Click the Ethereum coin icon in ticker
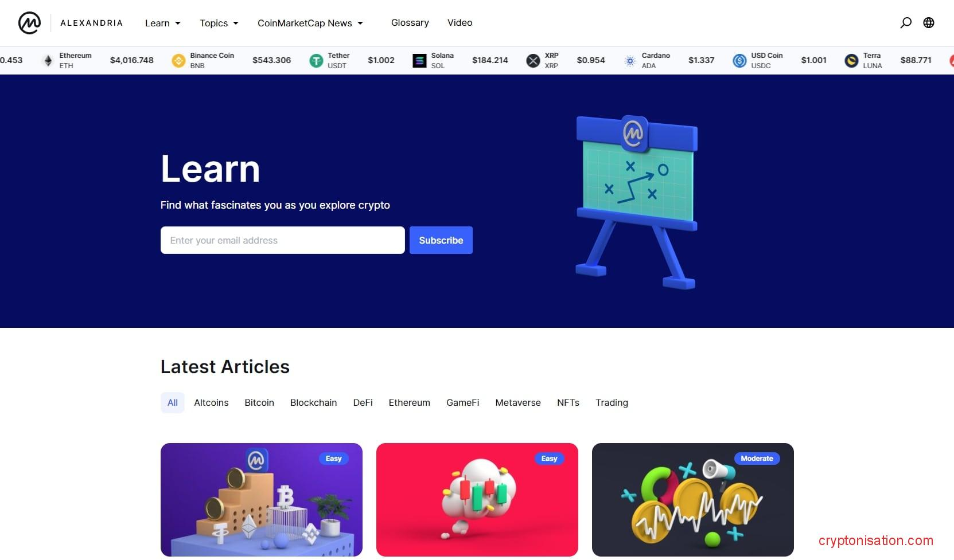The image size is (954, 560). [x=48, y=60]
